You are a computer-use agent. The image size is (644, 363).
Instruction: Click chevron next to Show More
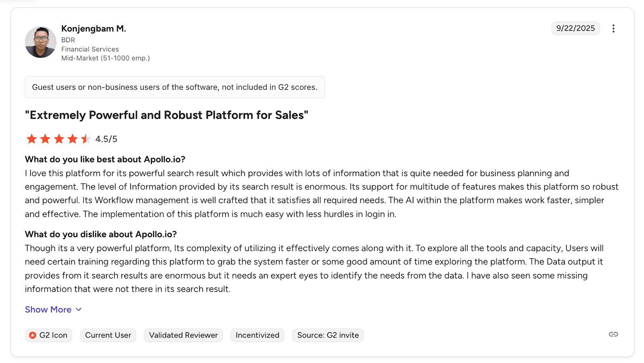point(79,309)
